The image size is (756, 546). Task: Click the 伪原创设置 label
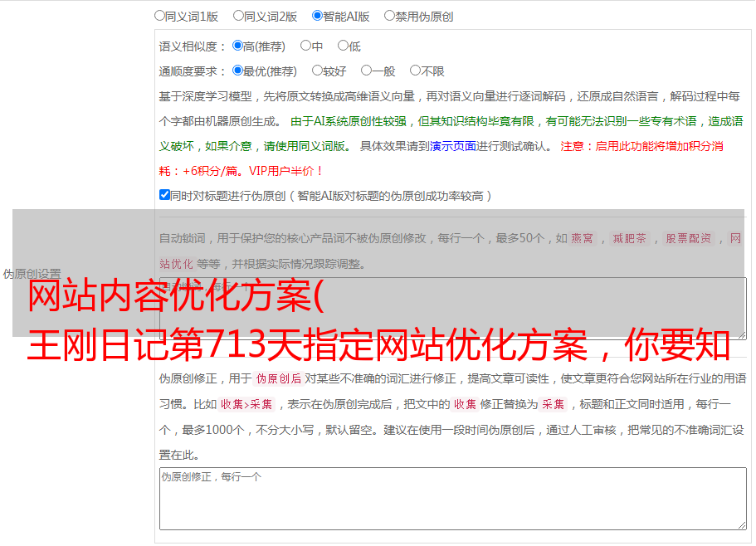point(32,274)
